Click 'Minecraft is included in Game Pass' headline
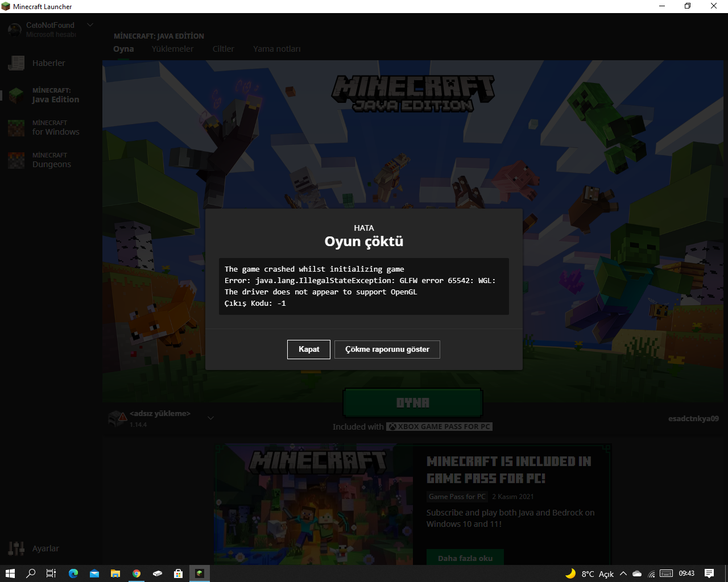The width and height of the screenshot is (728, 582). [x=509, y=470]
